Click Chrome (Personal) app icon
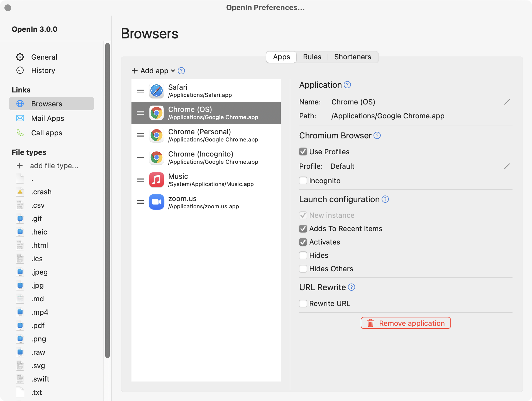Viewport: 532px width, 401px height. tap(157, 135)
